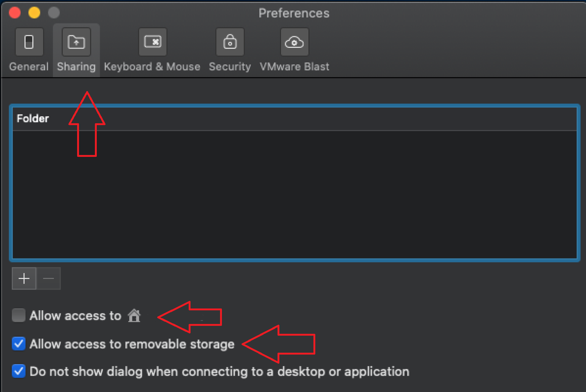
Task: Enable the Allow access to home checkbox
Action: pos(19,315)
